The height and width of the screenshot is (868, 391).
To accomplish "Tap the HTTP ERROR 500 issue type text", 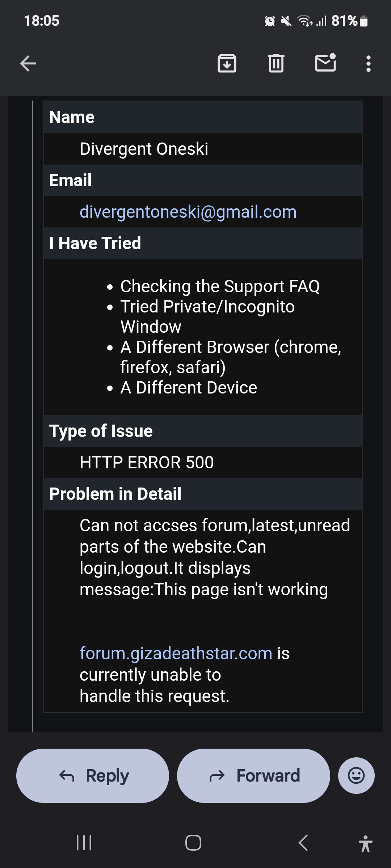I will coord(147,463).
